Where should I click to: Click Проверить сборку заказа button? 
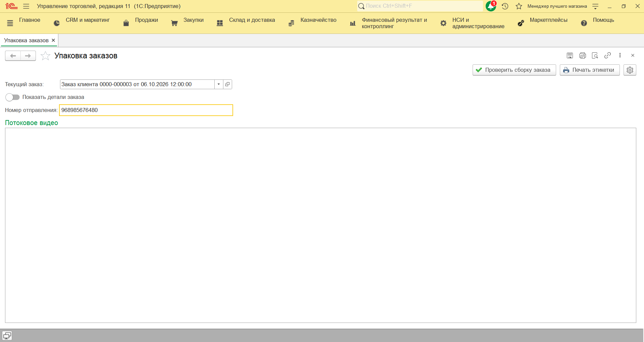coord(514,70)
